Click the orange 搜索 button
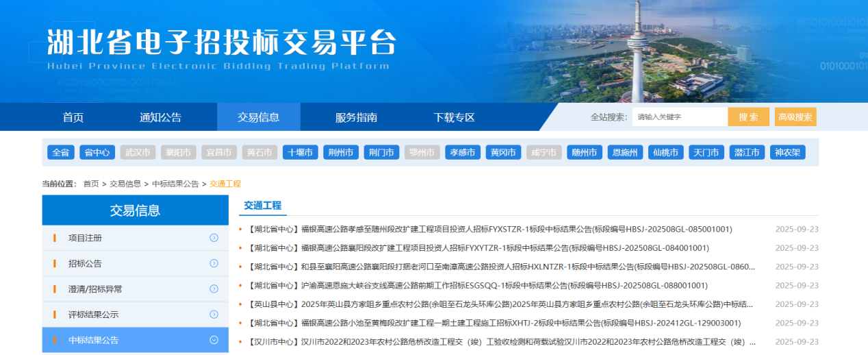The image size is (868, 355). 748,117
